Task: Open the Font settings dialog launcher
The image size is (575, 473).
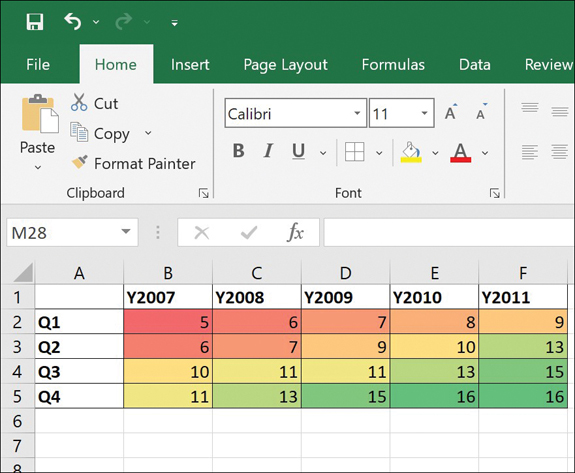Action: pyautogui.click(x=495, y=193)
